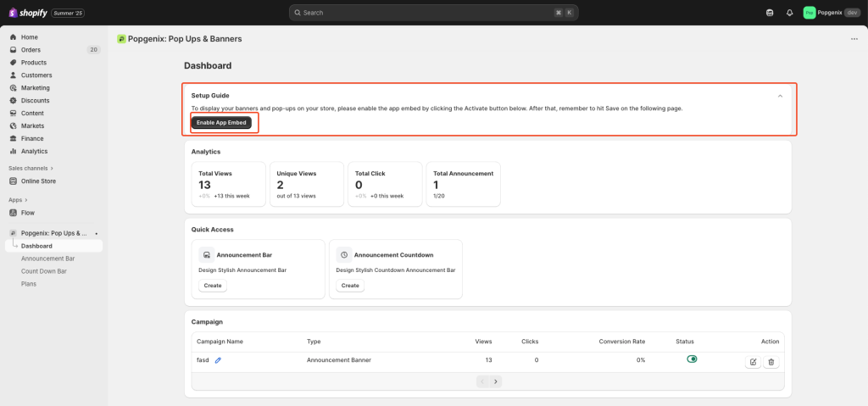
Task: Click the Total Announcement card
Action: pos(464,185)
